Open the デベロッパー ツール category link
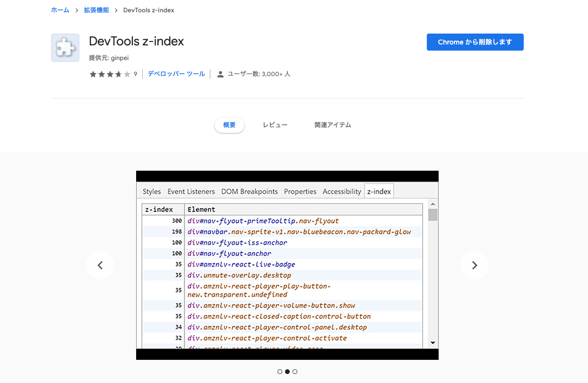The height and width of the screenshot is (383, 588). tap(176, 74)
